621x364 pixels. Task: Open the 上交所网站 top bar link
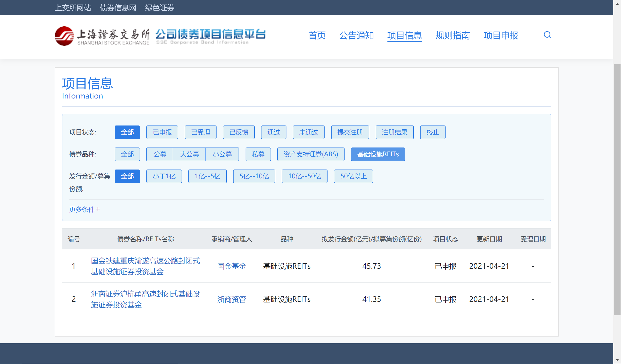pos(73,8)
